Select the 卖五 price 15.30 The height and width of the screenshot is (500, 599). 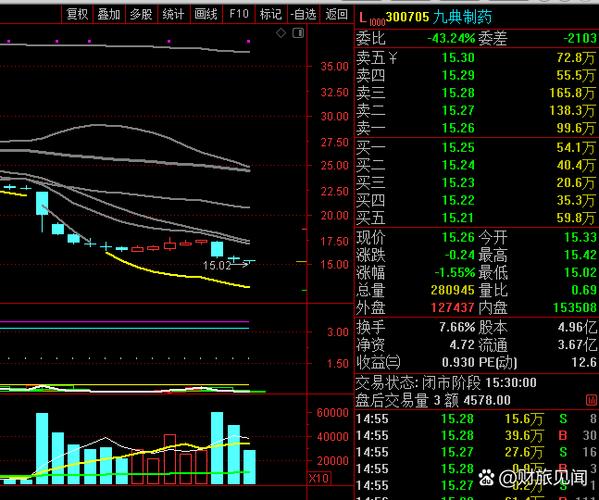click(x=458, y=58)
